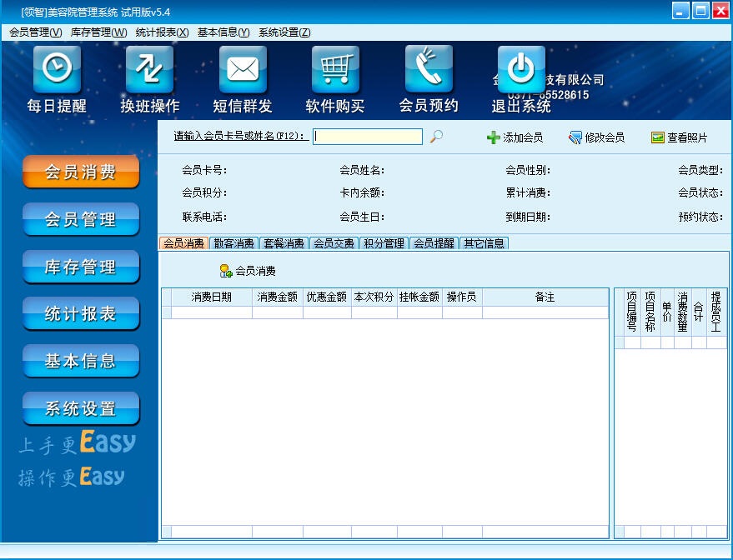Select the 其它信息 tab
Viewport: 733px width, 560px height.
pyautogui.click(x=484, y=243)
